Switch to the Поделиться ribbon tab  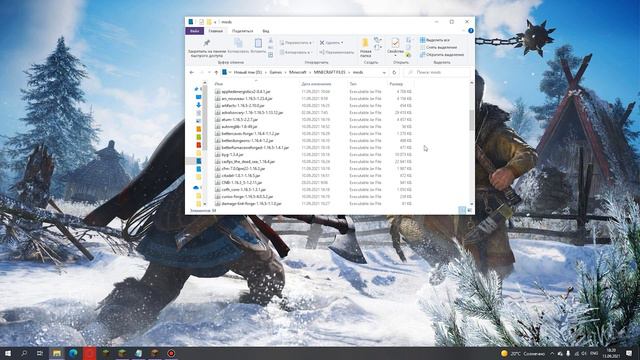242,31
